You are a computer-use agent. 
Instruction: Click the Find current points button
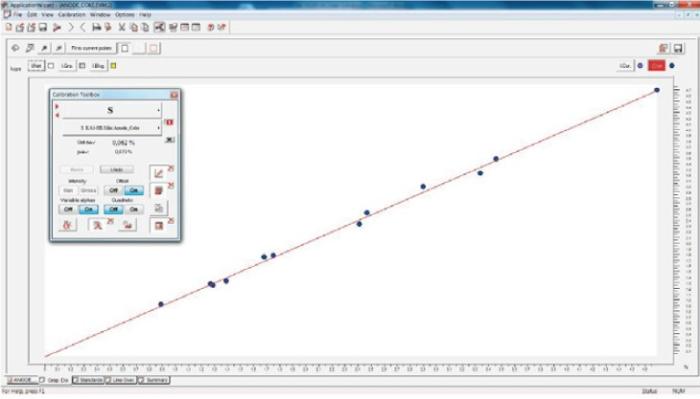pyautogui.click(x=92, y=48)
